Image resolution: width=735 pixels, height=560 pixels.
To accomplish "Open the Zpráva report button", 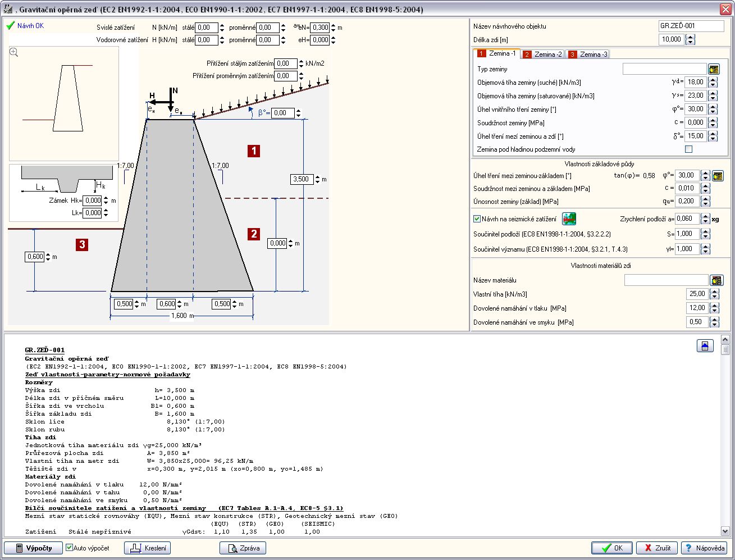I will tap(243, 548).
